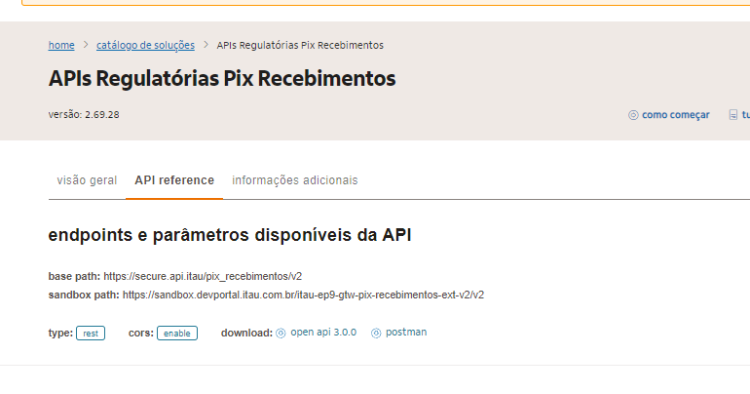Select the API reference tab
This screenshot has height=394, width=750.
click(174, 180)
